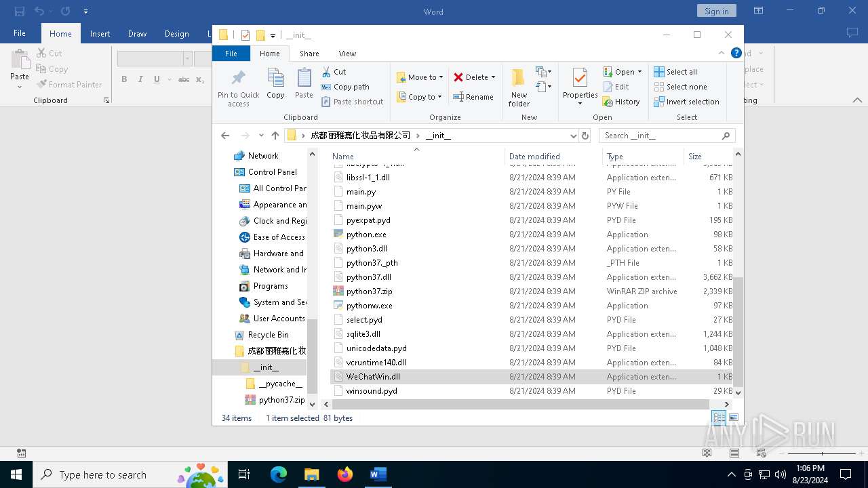
Task: Open Microsoft Edge from taskbar
Action: 279,474
